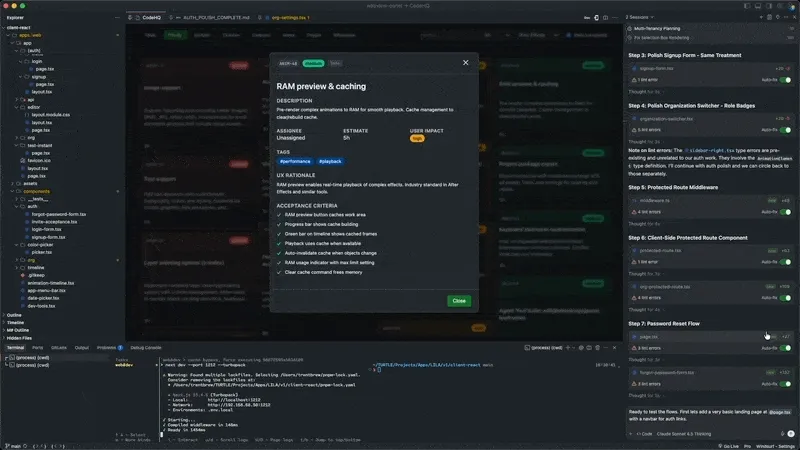Toggle Auto-fix for middleware.ts
Screen dimensions: 800x450
click(x=786, y=212)
